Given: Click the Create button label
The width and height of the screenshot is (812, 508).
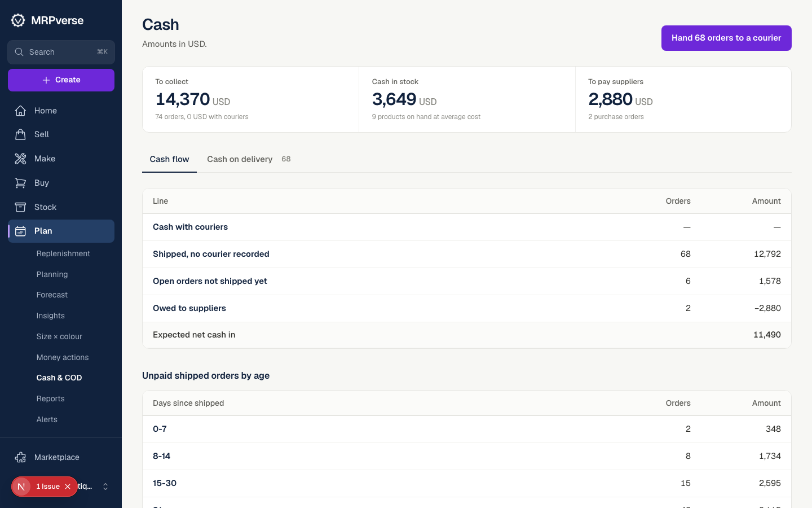Looking at the screenshot, I should coord(68,80).
